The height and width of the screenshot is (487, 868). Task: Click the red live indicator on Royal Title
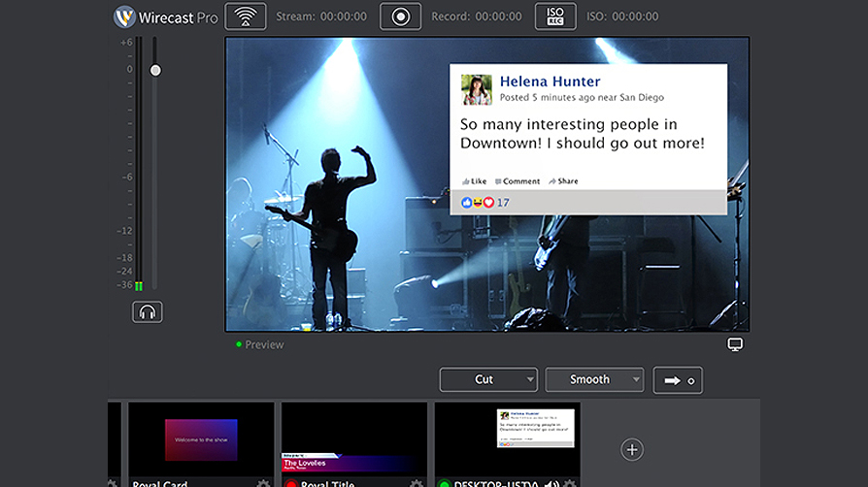tap(291, 484)
